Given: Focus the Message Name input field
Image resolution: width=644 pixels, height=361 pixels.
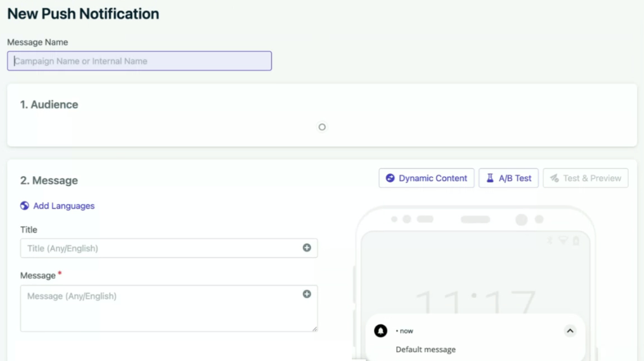Looking at the screenshot, I should pyautogui.click(x=139, y=61).
